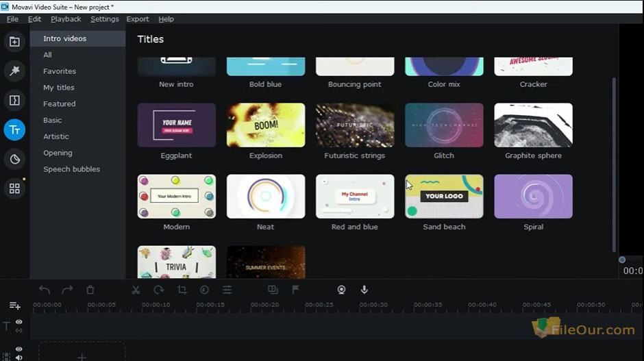The width and height of the screenshot is (644, 361).
Task: Toggle video track visibility eye
Action: pos(19,349)
